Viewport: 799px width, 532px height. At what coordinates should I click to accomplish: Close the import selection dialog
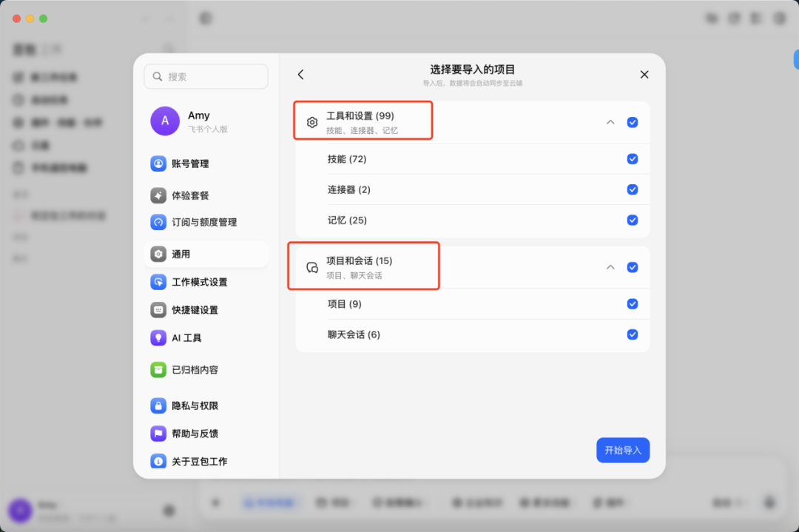pos(644,75)
